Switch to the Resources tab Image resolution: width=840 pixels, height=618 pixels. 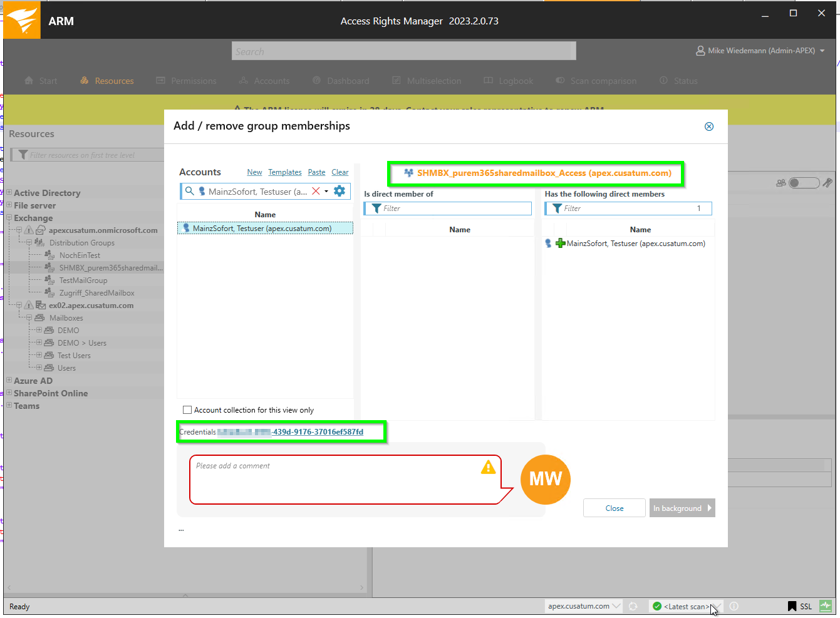pyautogui.click(x=107, y=81)
